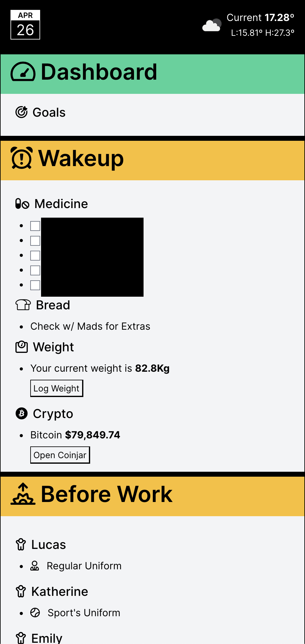Viewport: 305px width, 644px height.
Task: Open Coinjar via its button
Action: tap(60, 455)
